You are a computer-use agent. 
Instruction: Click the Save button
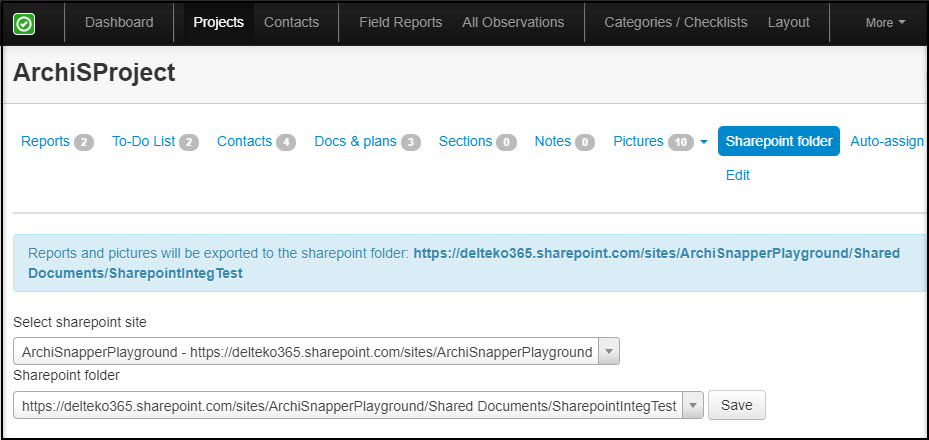pyautogui.click(x=736, y=405)
